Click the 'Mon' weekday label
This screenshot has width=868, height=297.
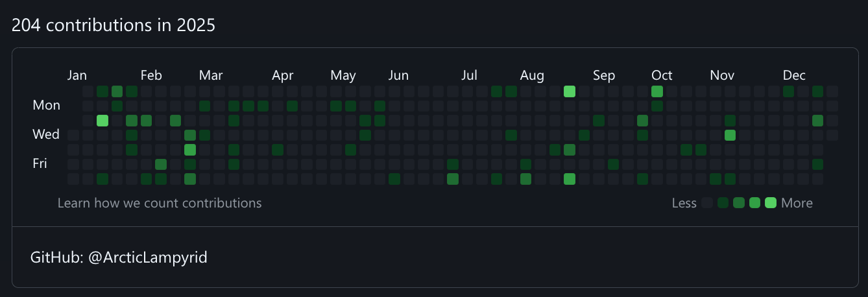(x=47, y=105)
